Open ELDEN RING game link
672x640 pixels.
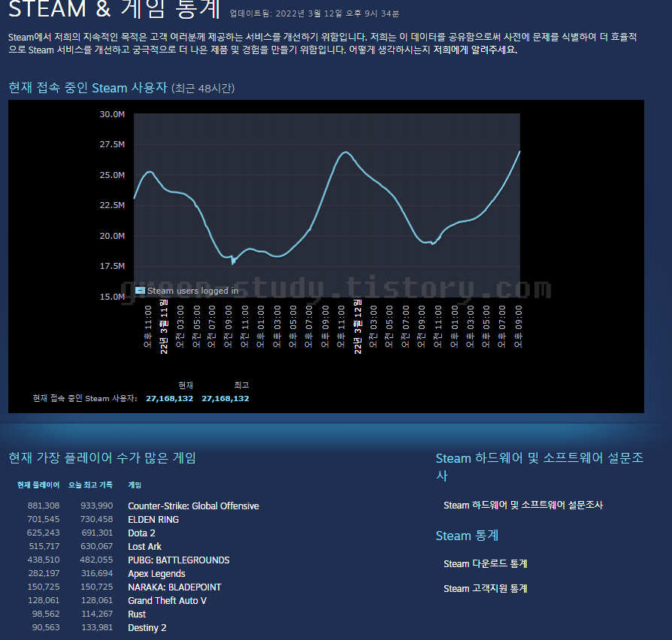click(x=153, y=520)
